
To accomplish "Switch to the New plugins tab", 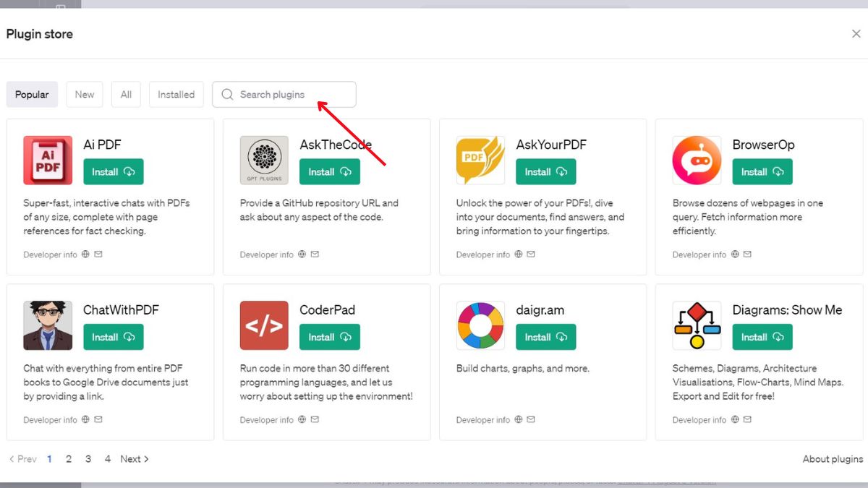I will [85, 95].
